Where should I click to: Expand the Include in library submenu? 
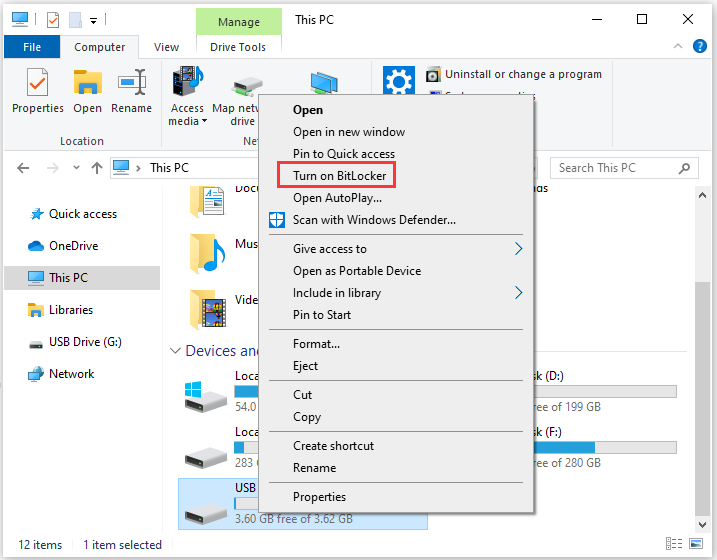point(518,293)
